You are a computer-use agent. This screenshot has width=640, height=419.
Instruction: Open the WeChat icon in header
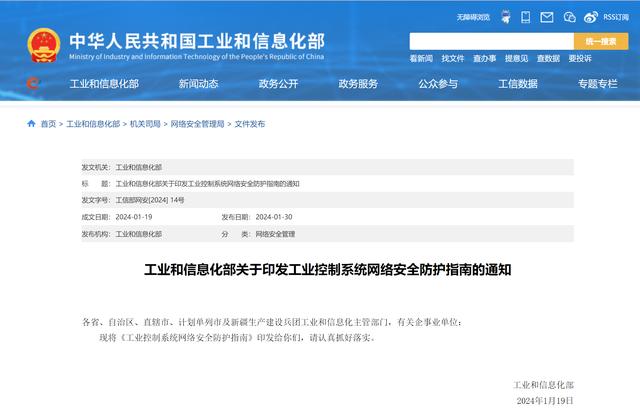point(569,17)
